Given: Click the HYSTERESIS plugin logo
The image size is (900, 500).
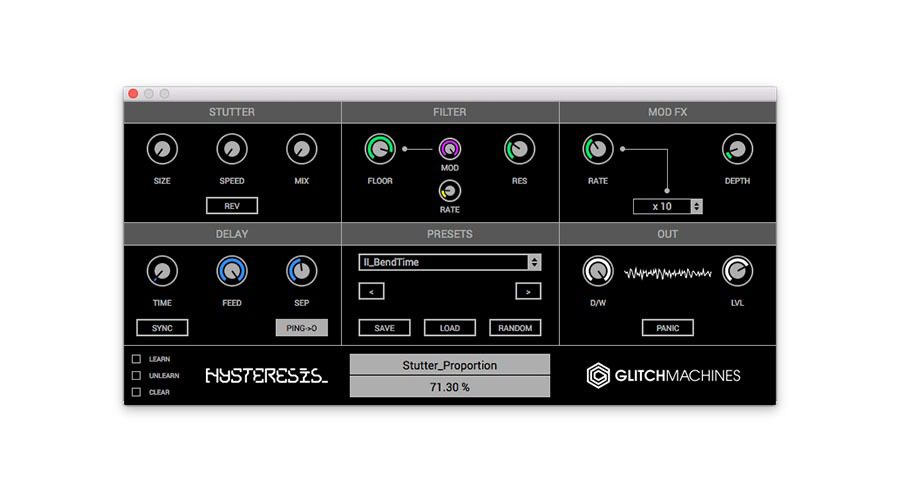Looking at the screenshot, I should click(x=266, y=376).
